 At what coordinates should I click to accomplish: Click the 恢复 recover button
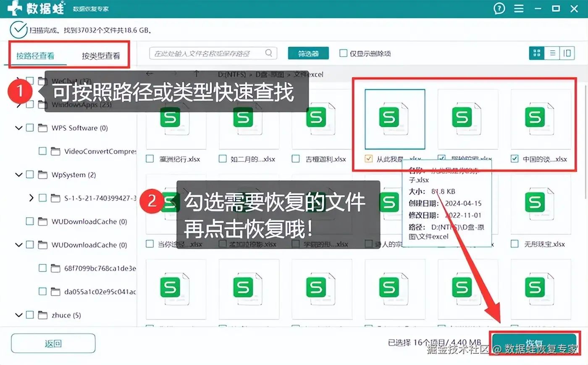534,344
